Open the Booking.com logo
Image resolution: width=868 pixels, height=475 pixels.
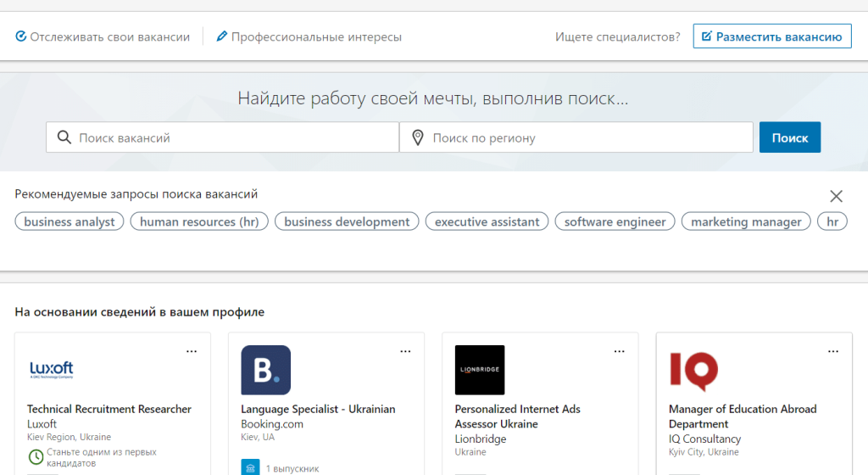point(265,370)
